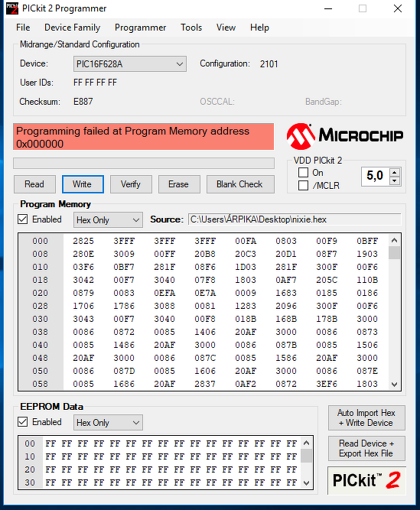Toggle the /MCLR checkbox
This screenshot has width=420, height=510.
point(303,185)
